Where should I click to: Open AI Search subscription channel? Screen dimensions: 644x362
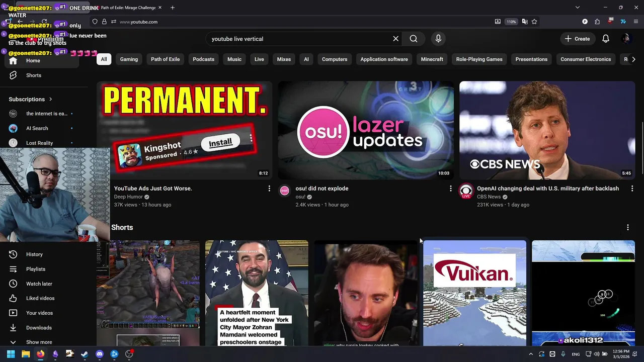click(x=42, y=128)
